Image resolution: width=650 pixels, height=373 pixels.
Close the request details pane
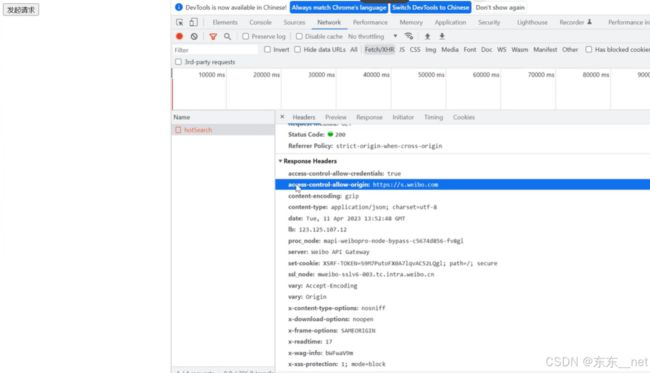pos(282,117)
